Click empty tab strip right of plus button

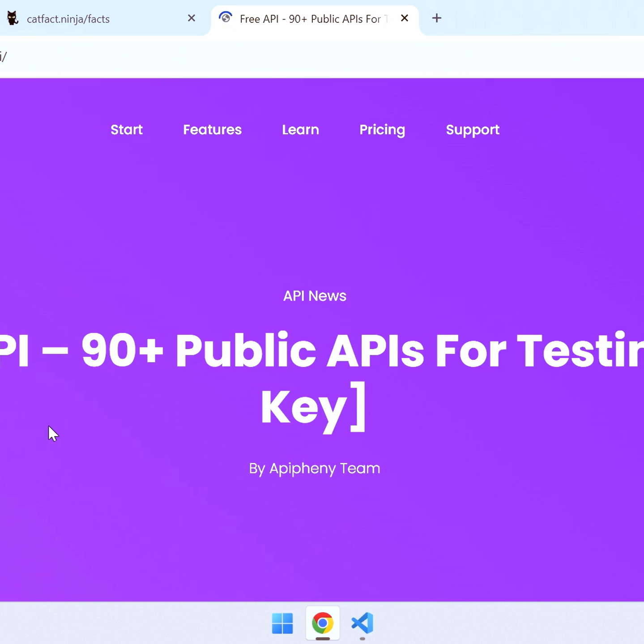(x=537, y=18)
